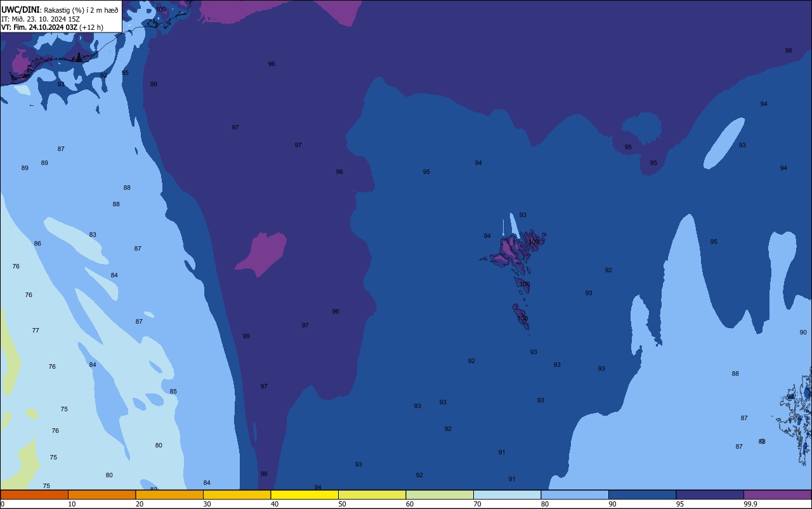Click the '50' legend scale label
The width and height of the screenshot is (812, 509).
[342, 504]
